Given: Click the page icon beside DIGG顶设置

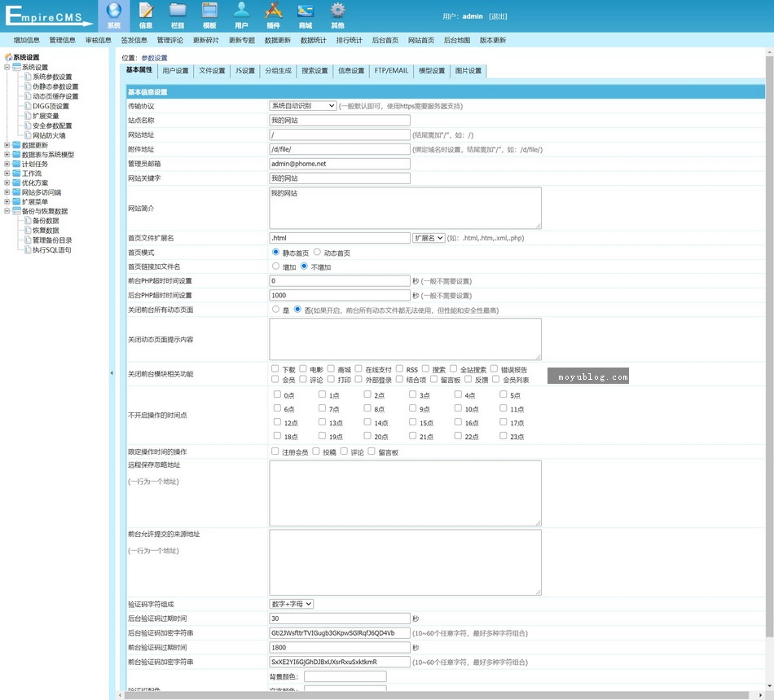Looking at the screenshot, I should pyautogui.click(x=29, y=106).
